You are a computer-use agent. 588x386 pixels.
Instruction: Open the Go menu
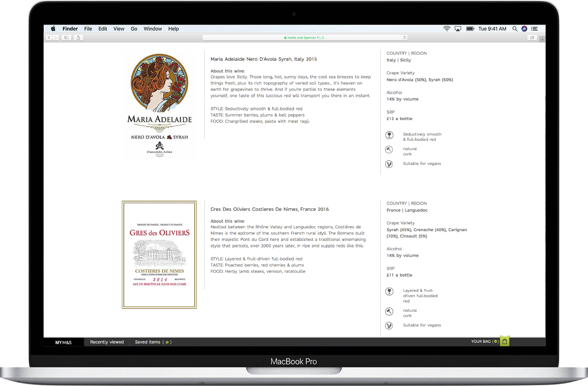(134, 29)
